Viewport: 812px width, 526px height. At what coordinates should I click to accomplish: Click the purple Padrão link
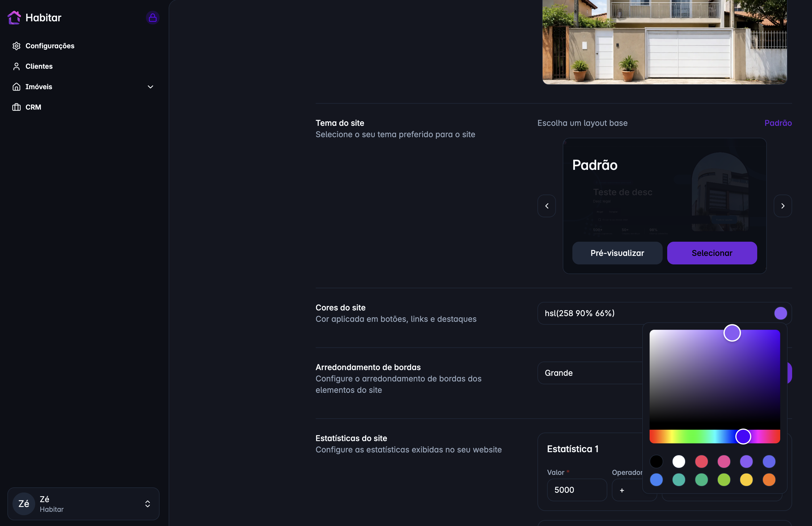pos(778,123)
